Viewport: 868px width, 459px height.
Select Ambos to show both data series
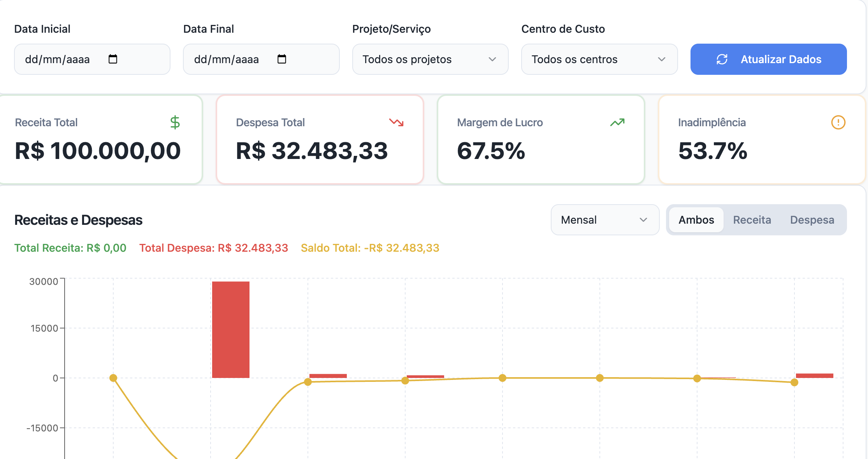pyautogui.click(x=696, y=220)
